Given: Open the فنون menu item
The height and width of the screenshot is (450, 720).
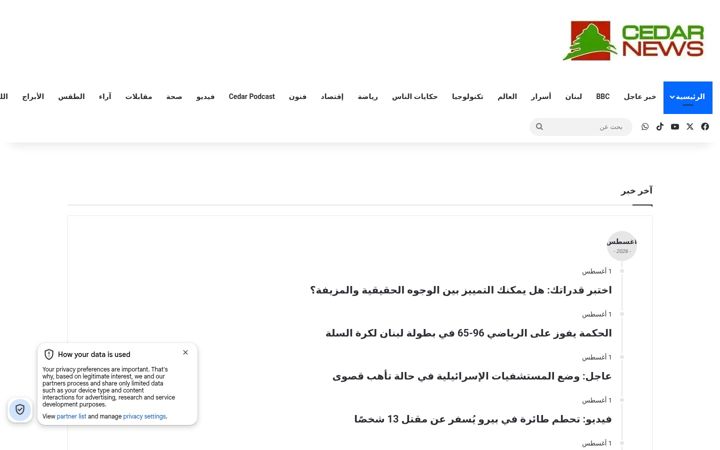Looking at the screenshot, I should (x=298, y=96).
